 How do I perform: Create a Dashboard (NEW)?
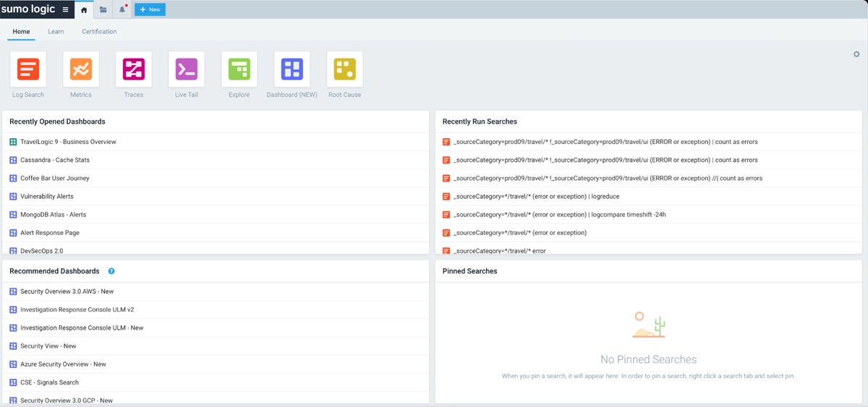tap(292, 69)
